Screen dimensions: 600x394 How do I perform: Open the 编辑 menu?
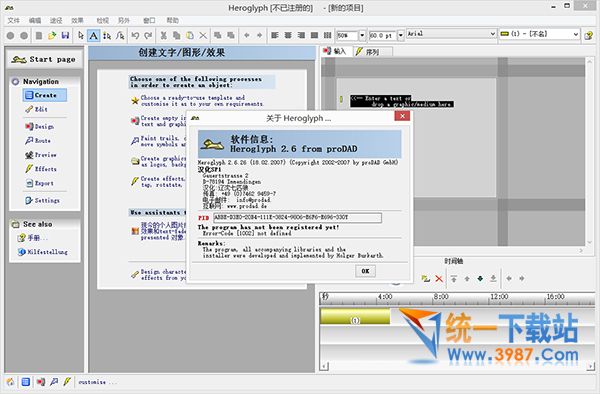pyautogui.click(x=35, y=20)
